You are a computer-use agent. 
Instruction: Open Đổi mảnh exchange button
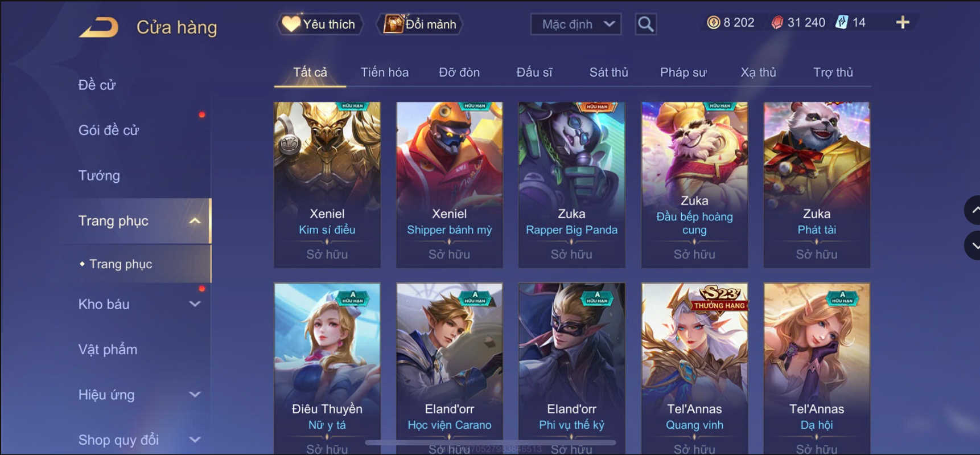click(421, 24)
